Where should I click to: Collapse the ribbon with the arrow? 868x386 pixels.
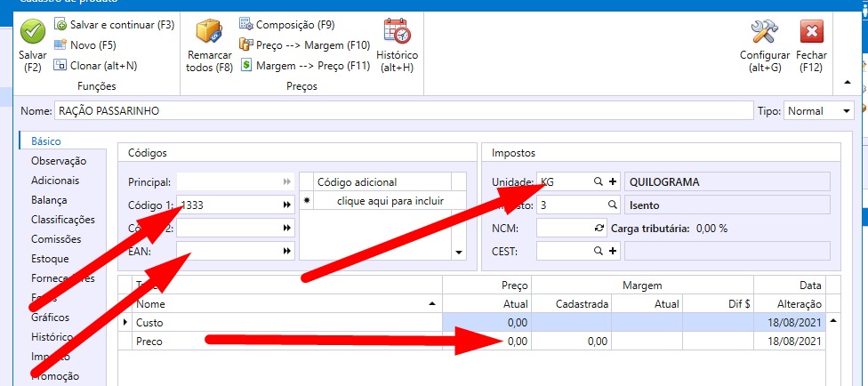point(848,84)
